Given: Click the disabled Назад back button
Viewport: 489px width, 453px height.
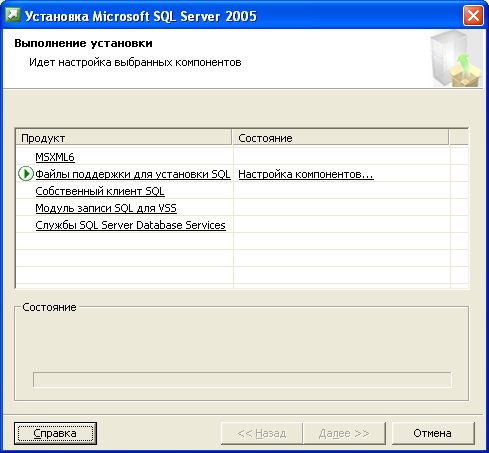Looking at the screenshot, I should pyautogui.click(x=262, y=433).
